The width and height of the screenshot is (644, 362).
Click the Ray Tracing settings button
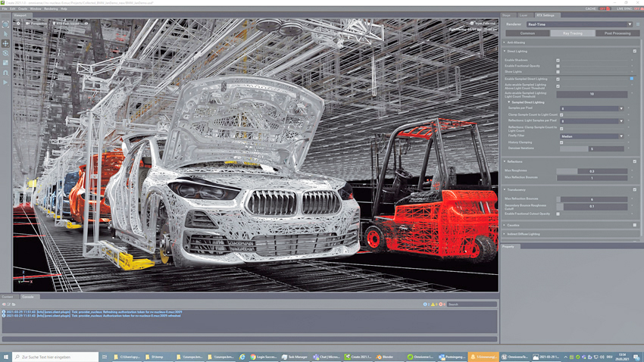click(573, 33)
